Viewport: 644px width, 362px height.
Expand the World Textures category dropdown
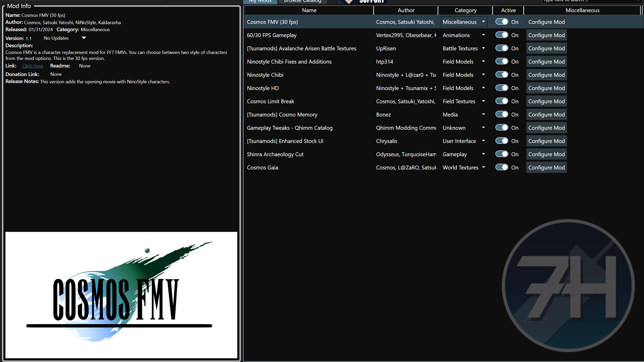464,167
